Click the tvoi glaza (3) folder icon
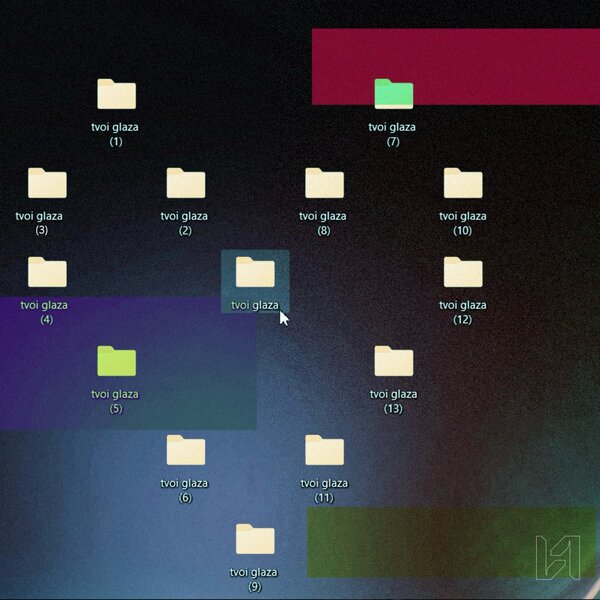The width and height of the screenshot is (600, 600). click(x=47, y=183)
